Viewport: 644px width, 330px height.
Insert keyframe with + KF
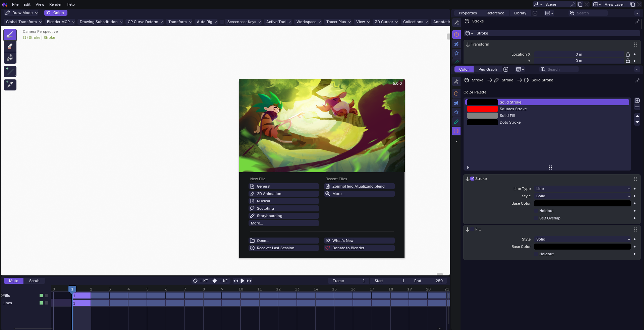pos(201,281)
